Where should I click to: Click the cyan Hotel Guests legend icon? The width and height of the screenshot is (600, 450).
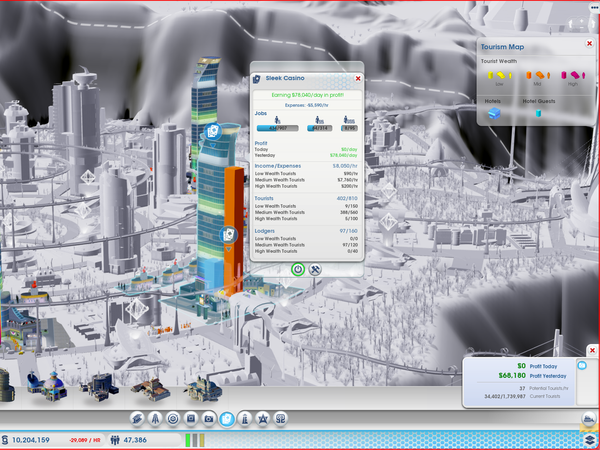coord(538,113)
